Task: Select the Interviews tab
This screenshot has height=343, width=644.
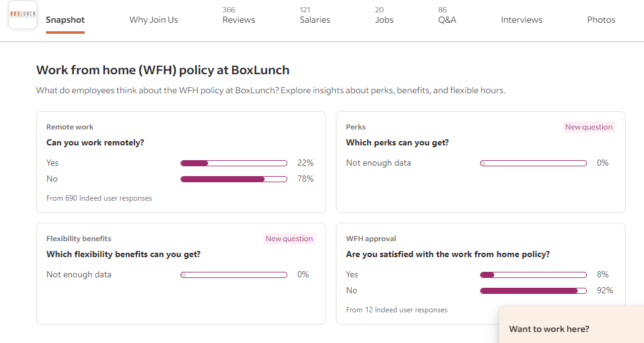Action: (521, 20)
